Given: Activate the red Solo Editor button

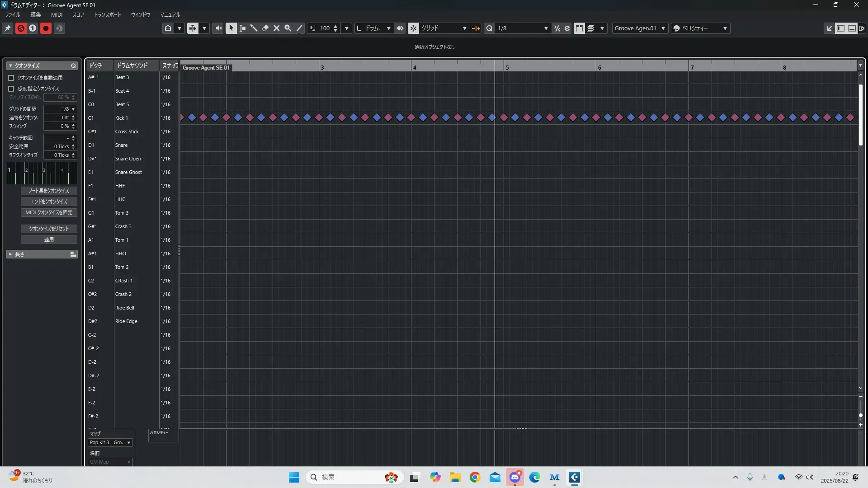Looking at the screenshot, I should (21, 28).
